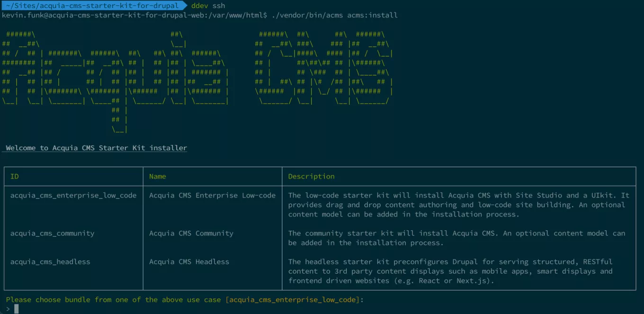Image resolution: width=644 pixels, height=314 pixels.
Task: Click the 'Acquia CMS Headless' name cell
Action: tap(189, 261)
